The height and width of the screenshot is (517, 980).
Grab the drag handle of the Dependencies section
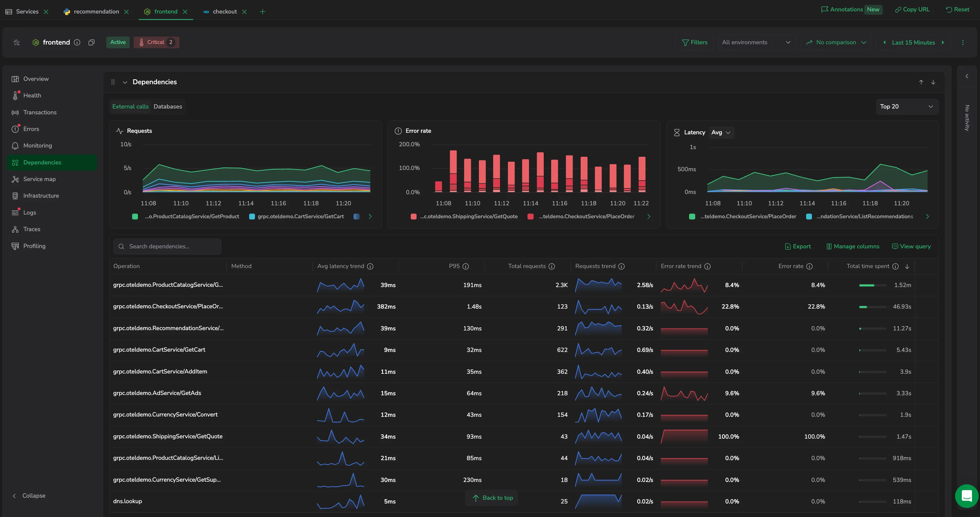[x=113, y=82]
